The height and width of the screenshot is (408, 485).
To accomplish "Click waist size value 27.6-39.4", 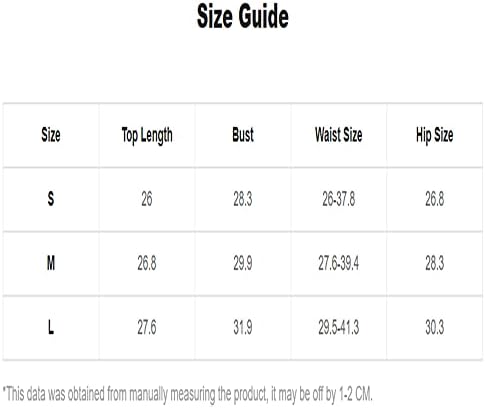I will point(339,263).
